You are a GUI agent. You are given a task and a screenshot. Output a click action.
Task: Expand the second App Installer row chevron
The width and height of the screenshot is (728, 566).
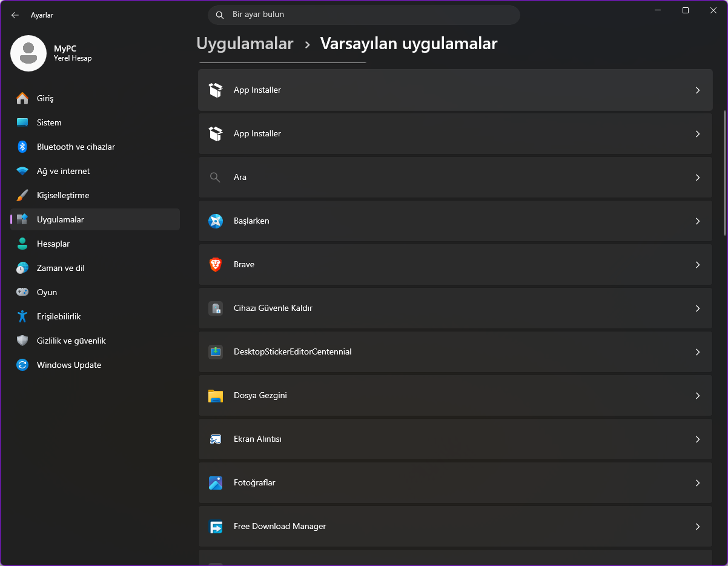pos(698,133)
